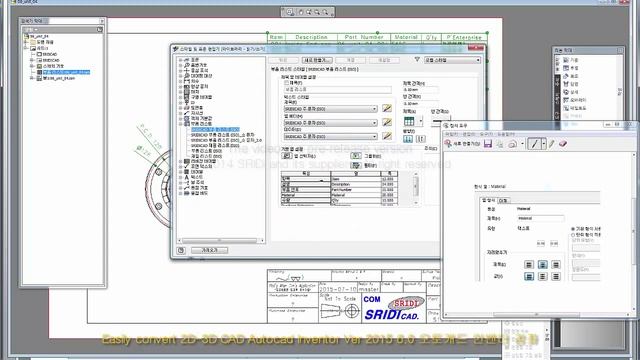
Task: Click the help icon at dialog bottom-left corner
Action: 181,250
